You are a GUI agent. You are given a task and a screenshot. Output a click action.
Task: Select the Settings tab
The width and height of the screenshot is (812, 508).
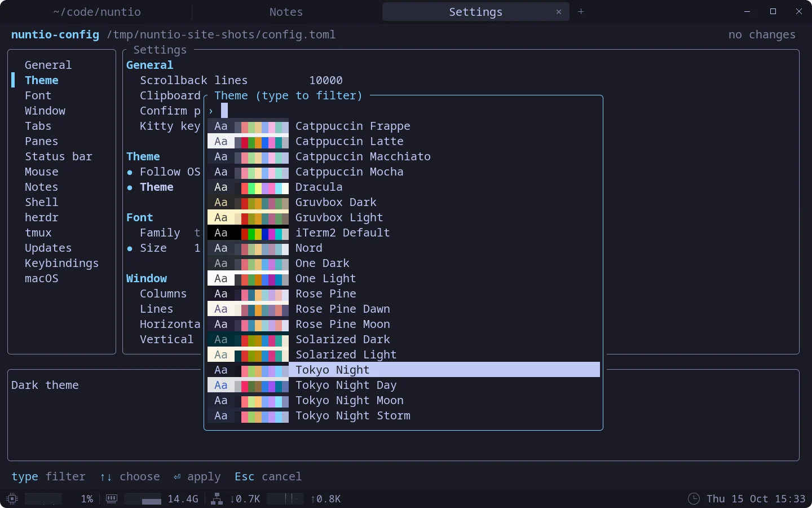475,12
